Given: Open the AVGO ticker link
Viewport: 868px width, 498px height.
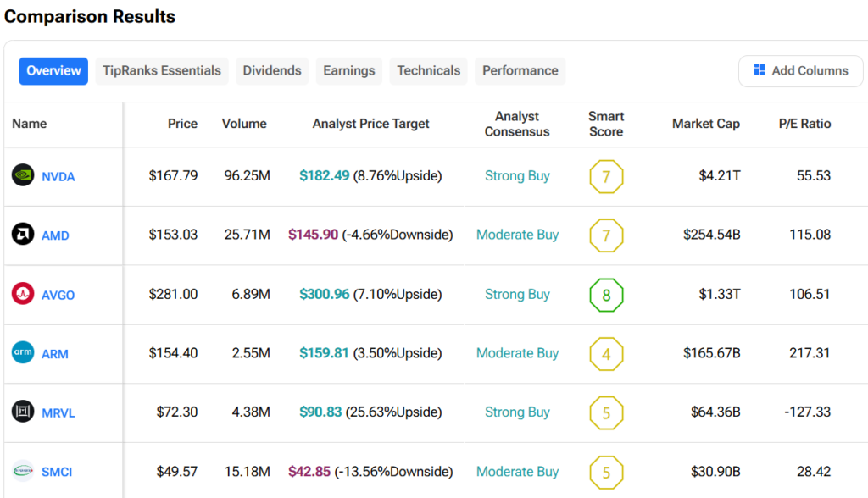Looking at the screenshot, I should 58,295.
